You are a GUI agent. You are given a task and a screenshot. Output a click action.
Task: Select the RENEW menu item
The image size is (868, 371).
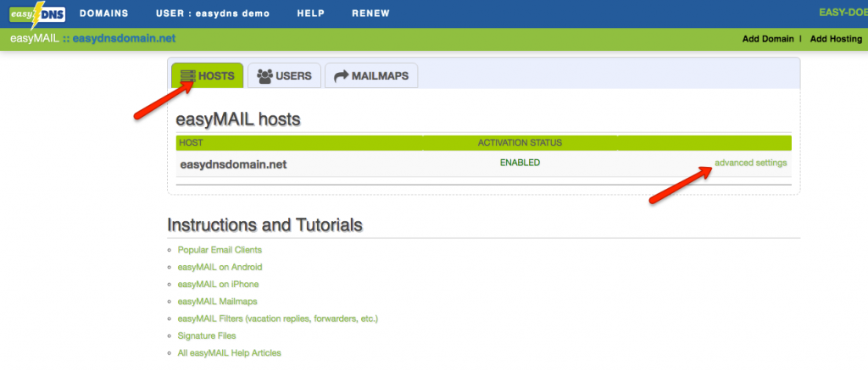(370, 14)
